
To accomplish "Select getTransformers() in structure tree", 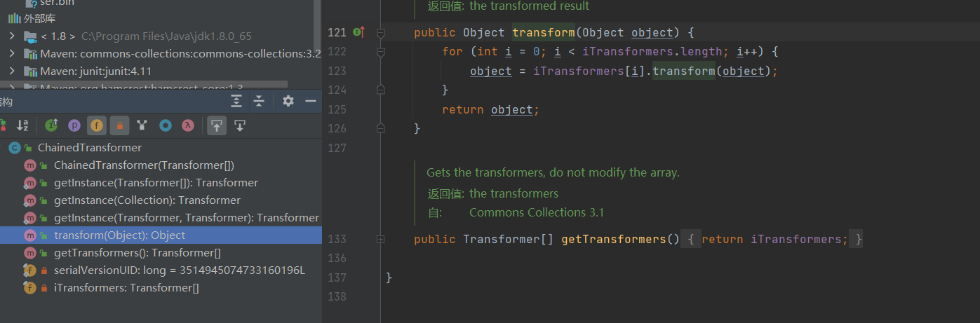I will point(137,253).
